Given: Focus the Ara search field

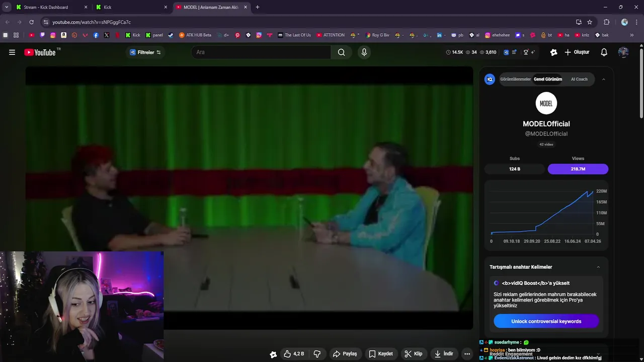Looking at the screenshot, I should point(262,52).
